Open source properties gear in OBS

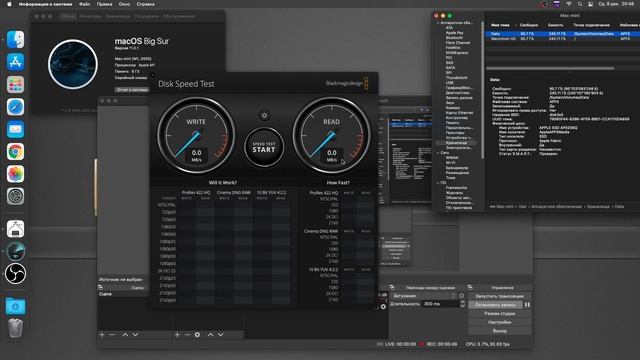pos(198,335)
